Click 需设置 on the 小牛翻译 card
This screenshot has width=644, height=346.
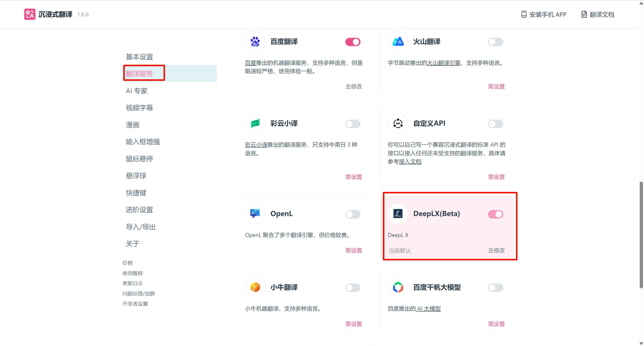(x=354, y=324)
